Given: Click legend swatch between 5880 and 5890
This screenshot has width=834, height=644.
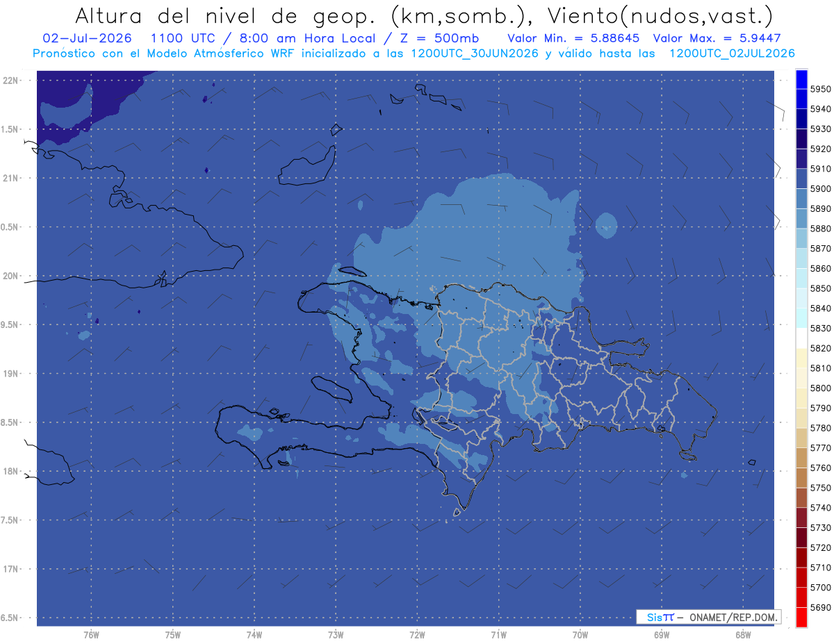Looking at the screenshot, I should pyautogui.click(x=801, y=219).
